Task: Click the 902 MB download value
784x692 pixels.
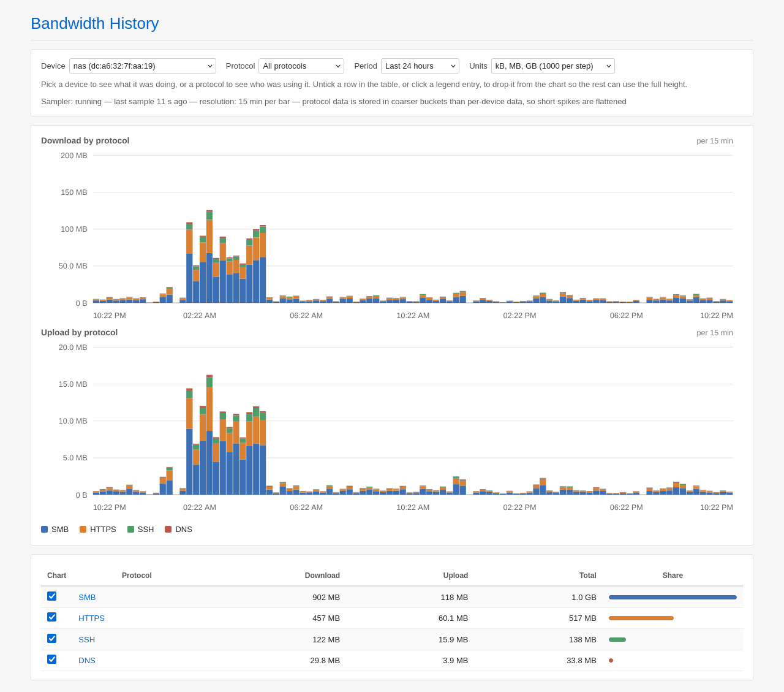Action: 326,598
